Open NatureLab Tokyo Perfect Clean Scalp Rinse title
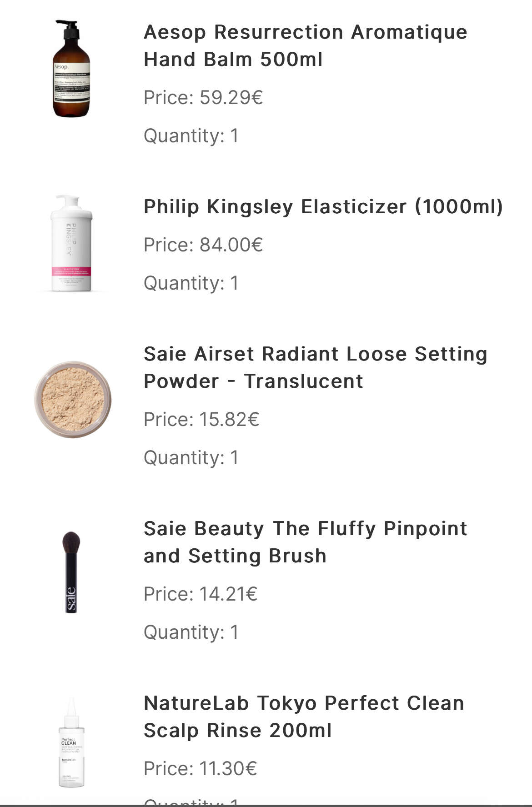This screenshot has height=807, width=532. [304, 717]
